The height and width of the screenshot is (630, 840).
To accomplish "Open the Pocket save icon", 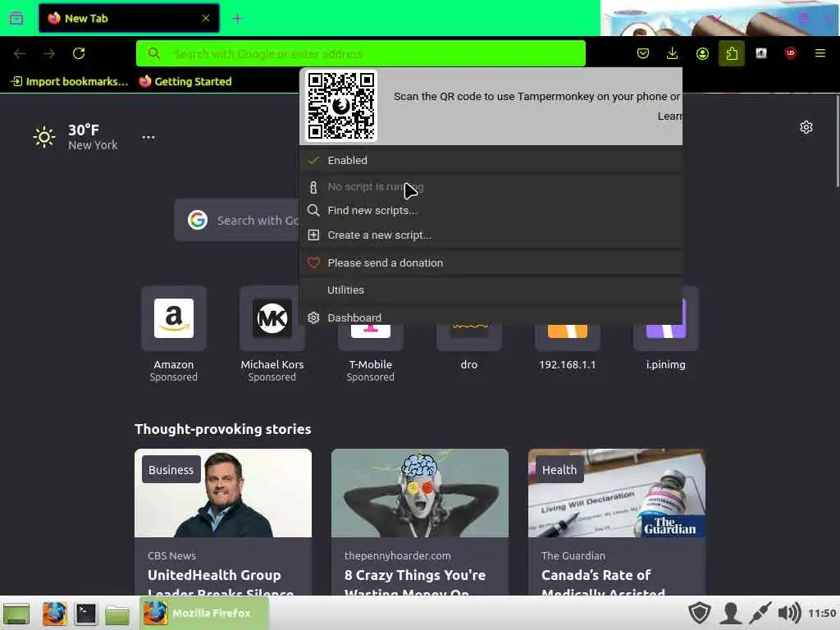I will click(643, 53).
